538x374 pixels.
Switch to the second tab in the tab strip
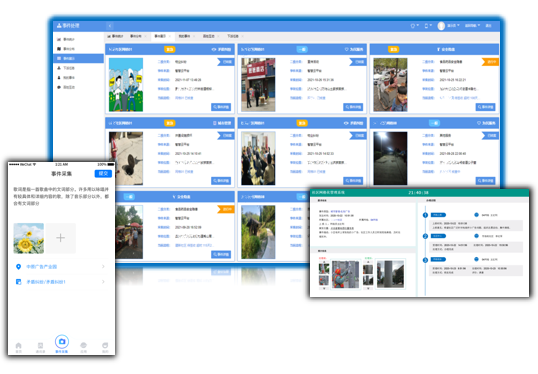click(136, 36)
